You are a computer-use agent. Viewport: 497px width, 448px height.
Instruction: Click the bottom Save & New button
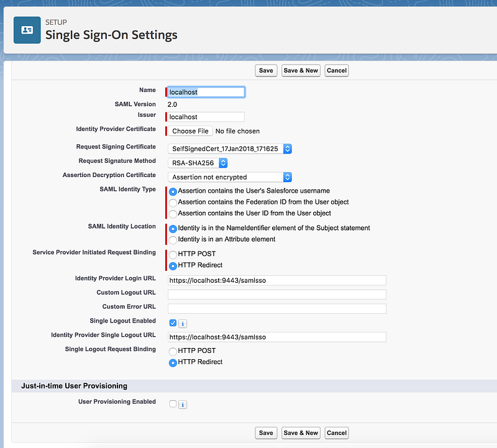[x=301, y=433]
